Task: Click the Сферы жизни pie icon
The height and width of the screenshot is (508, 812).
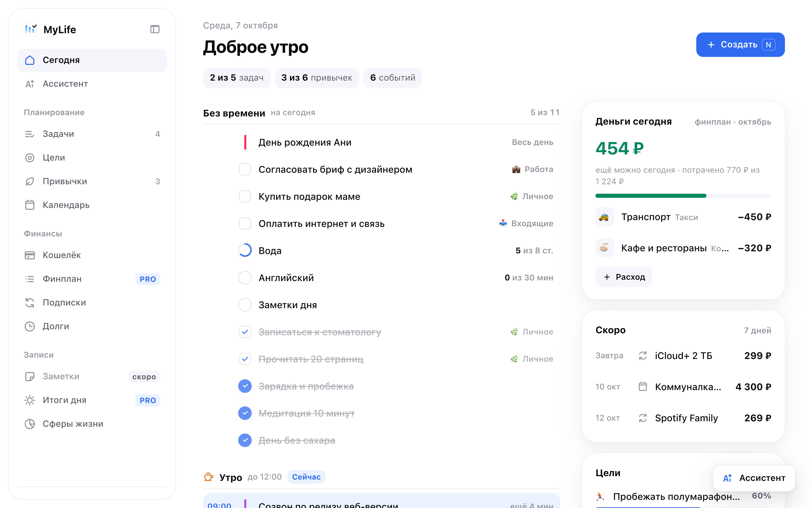Action: pos(30,424)
